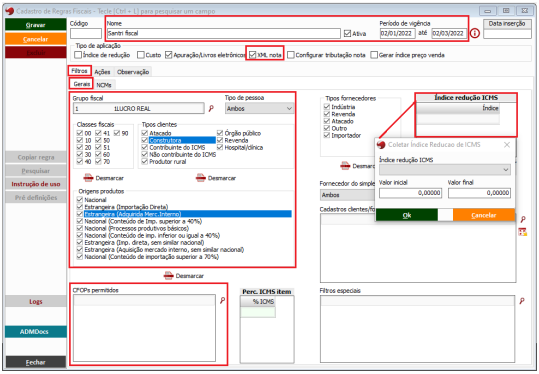Screen dimensions: 539x374
Task: Open ADMDocs
Action: pos(36,332)
